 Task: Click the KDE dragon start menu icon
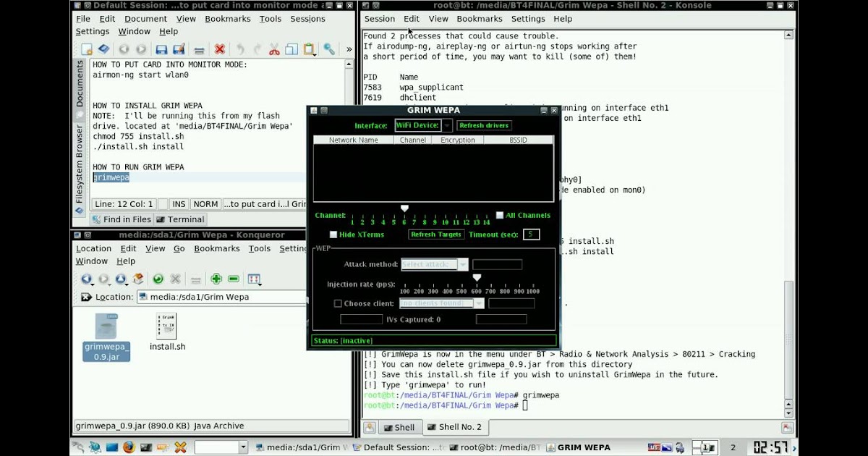[x=78, y=447]
